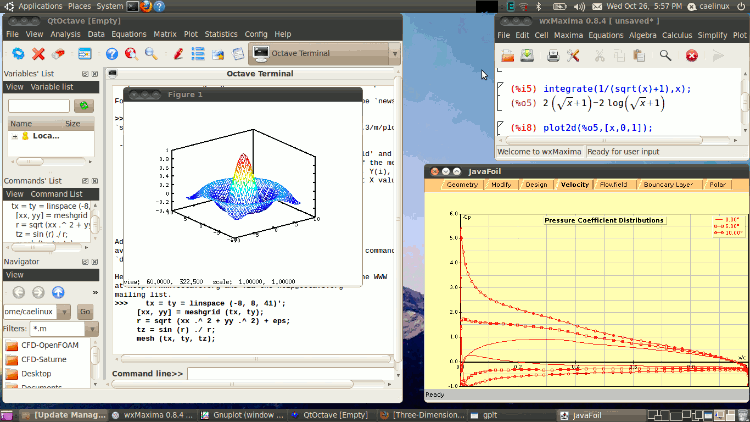This screenshot has height=422, width=750.
Task: Open the Octave Terminal dropdown selector
Action: (x=394, y=53)
